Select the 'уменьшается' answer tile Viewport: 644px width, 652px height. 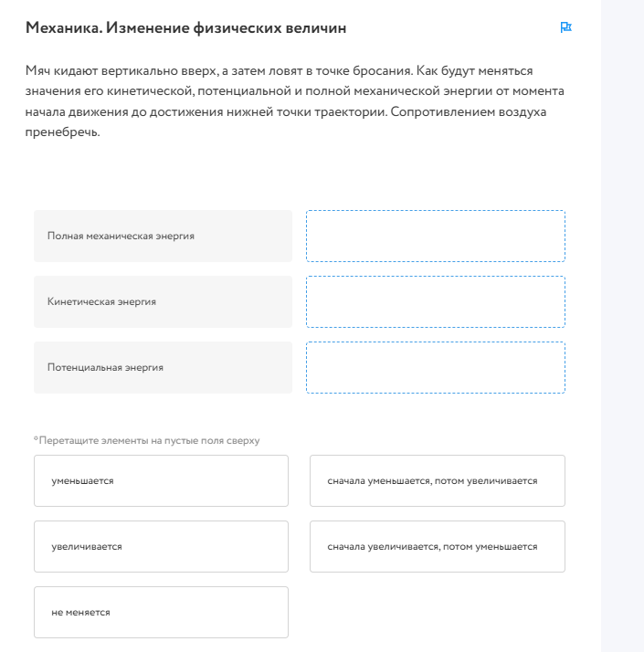point(161,480)
